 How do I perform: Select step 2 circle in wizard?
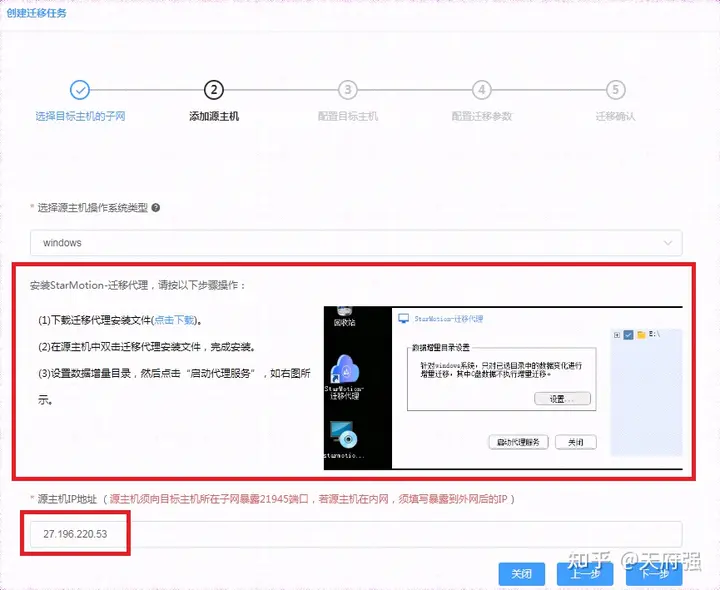tap(214, 90)
